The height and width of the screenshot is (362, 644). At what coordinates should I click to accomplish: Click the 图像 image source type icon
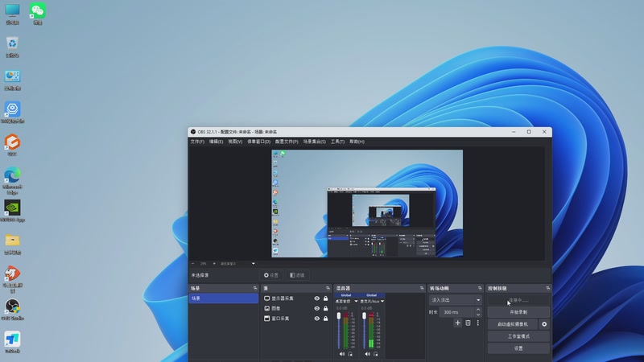point(266,308)
